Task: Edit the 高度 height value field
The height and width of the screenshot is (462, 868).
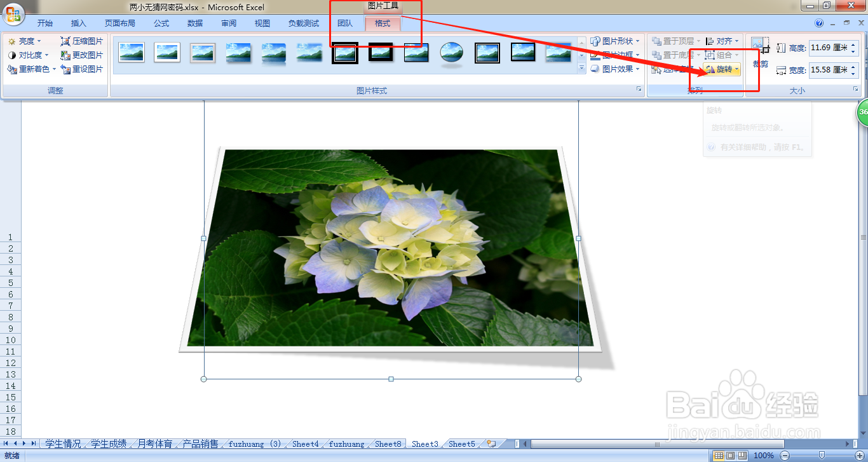Action: point(829,48)
